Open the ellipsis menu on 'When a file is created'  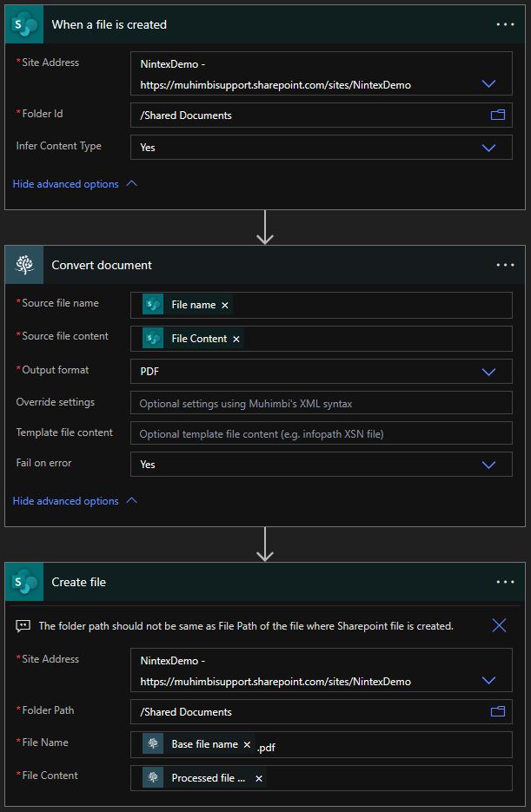[505, 23]
